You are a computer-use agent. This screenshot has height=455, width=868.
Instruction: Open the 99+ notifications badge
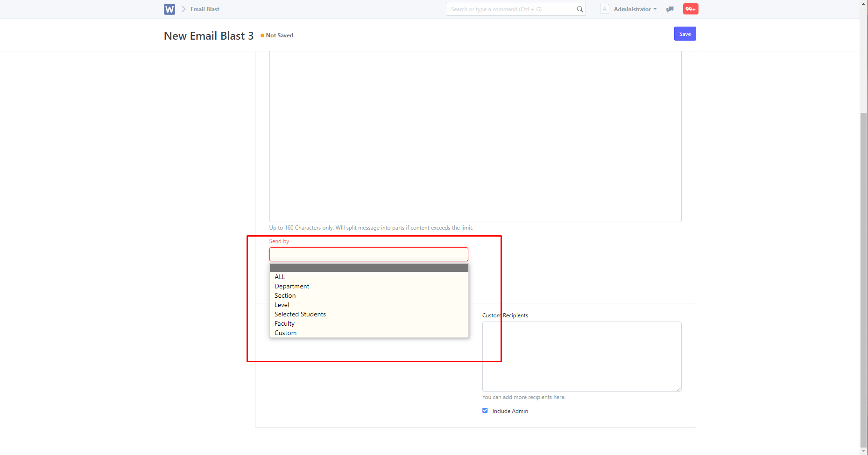pyautogui.click(x=691, y=9)
